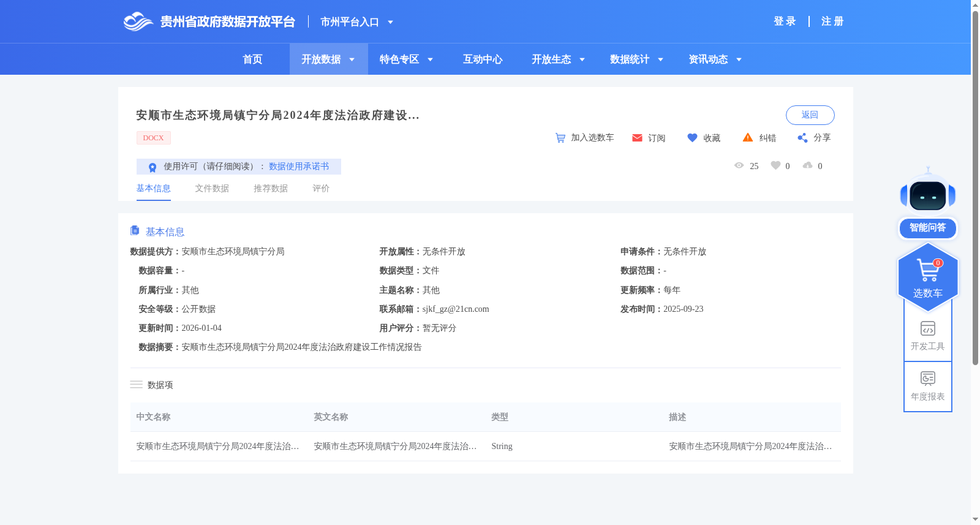Expand the 特色专区 menu arrow
This screenshot has width=980, height=525.
[x=430, y=59]
